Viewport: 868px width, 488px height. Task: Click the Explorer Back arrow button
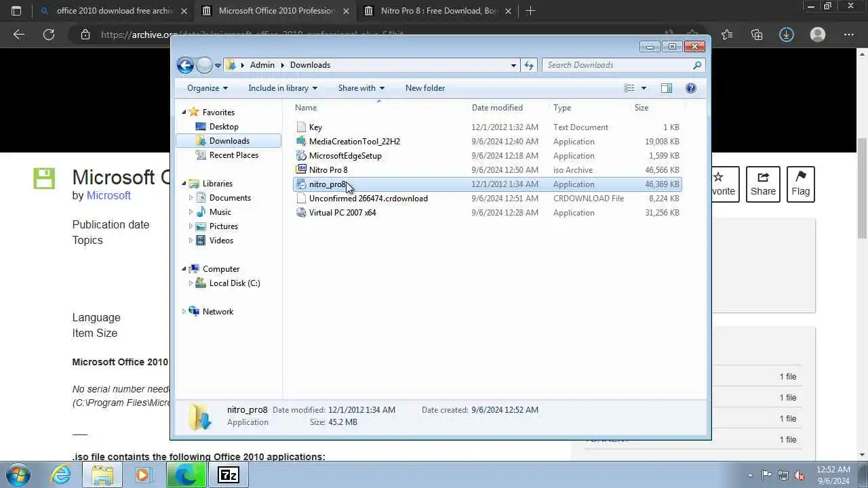coord(185,65)
